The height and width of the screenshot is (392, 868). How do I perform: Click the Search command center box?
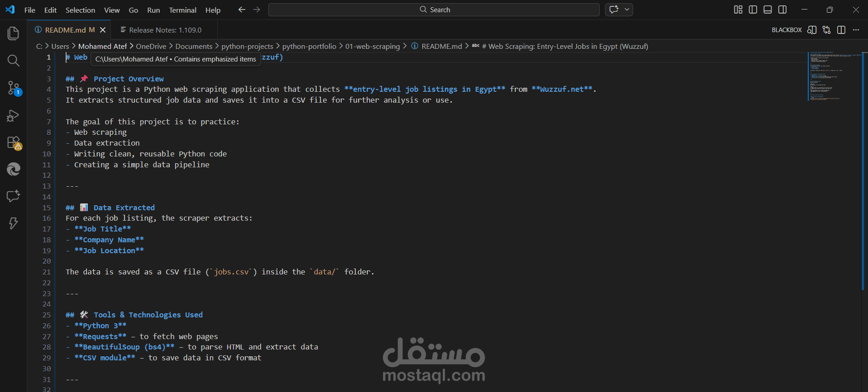434,9
